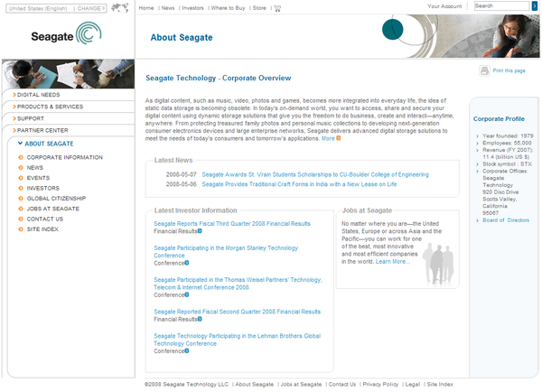Viewport: 542px width, 392px height.
Task: Open Lehman Brothers Global Technology Conference link
Action: point(237,340)
